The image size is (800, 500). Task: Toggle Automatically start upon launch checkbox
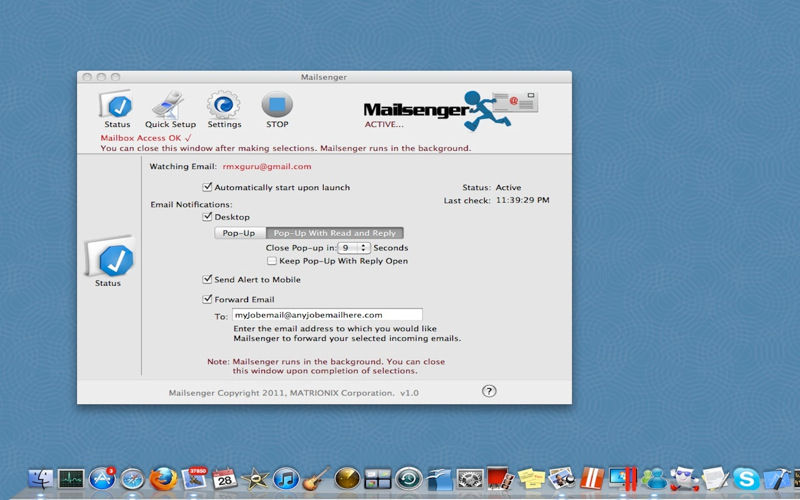coord(208,187)
